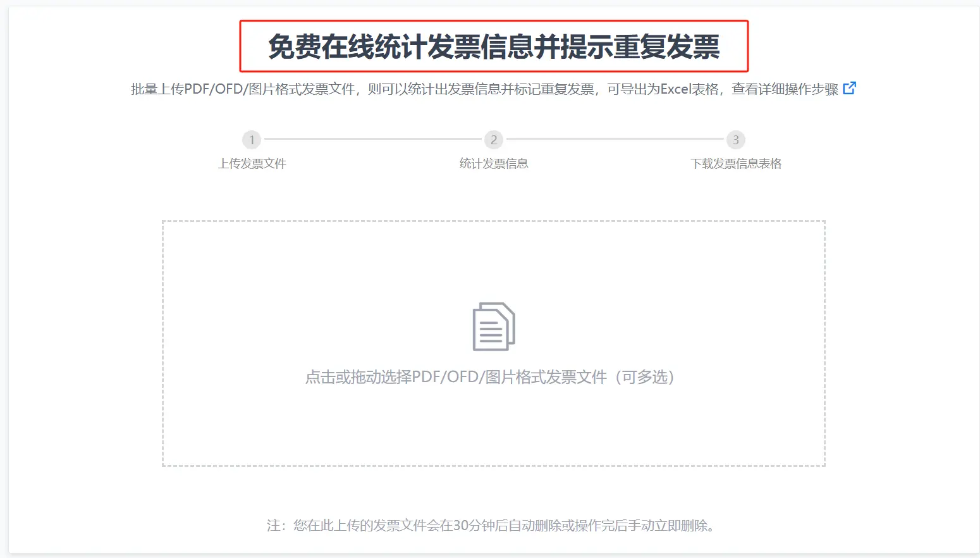Click the external link icon after 查看详细操作步骤
This screenshot has height=558, width=980.
[x=849, y=89]
